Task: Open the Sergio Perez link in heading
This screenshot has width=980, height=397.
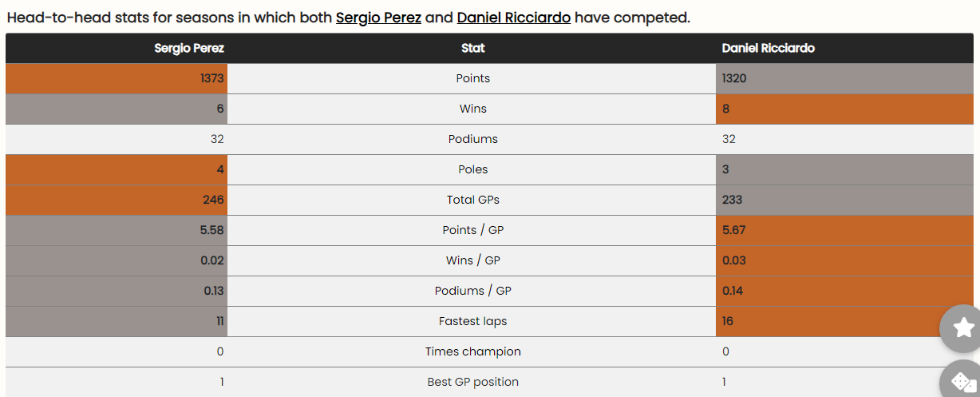Action: (x=378, y=18)
